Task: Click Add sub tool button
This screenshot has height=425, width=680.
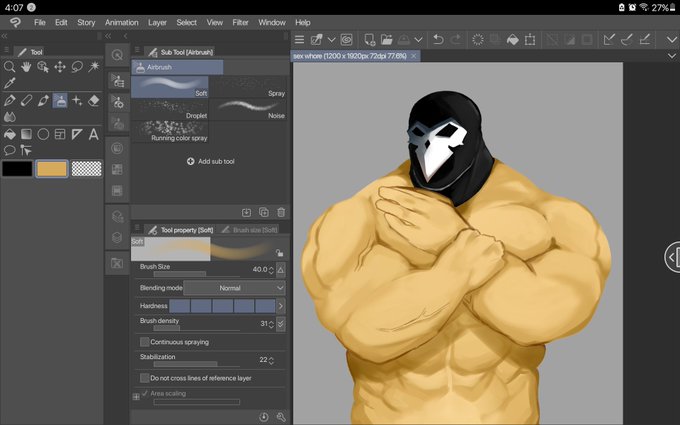Action: (x=211, y=161)
